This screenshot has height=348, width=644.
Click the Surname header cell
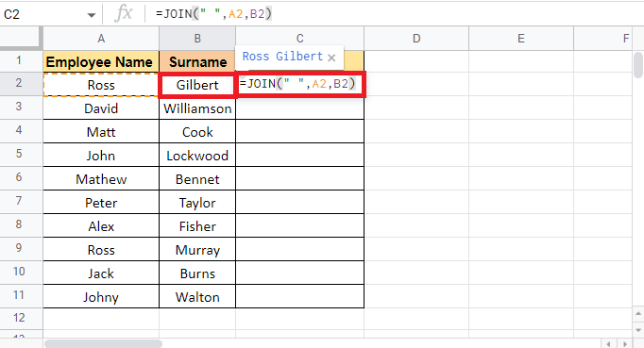(x=197, y=61)
